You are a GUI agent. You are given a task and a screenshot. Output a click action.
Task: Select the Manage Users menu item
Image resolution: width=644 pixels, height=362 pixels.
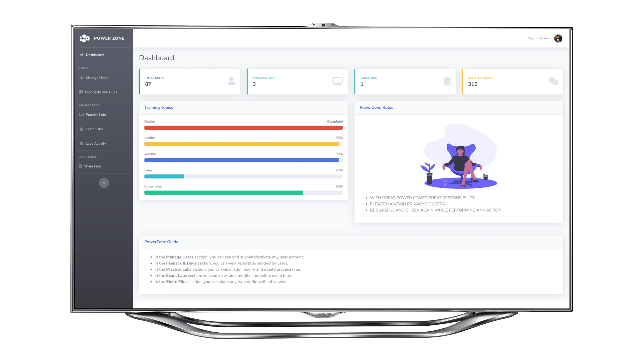pyautogui.click(x=96, y=77)
